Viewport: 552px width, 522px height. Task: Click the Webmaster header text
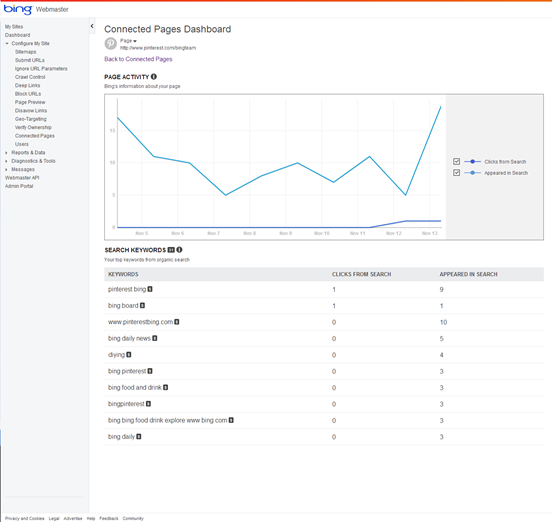point(52,10)
